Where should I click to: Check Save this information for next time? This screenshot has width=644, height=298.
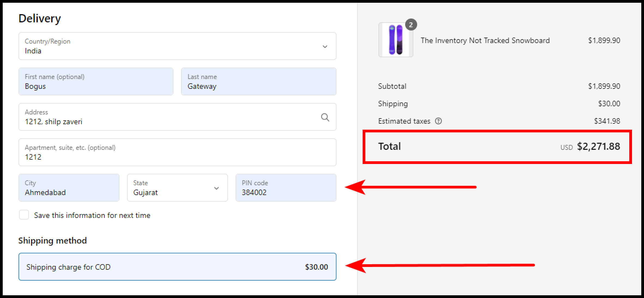(x=24, y=215)
